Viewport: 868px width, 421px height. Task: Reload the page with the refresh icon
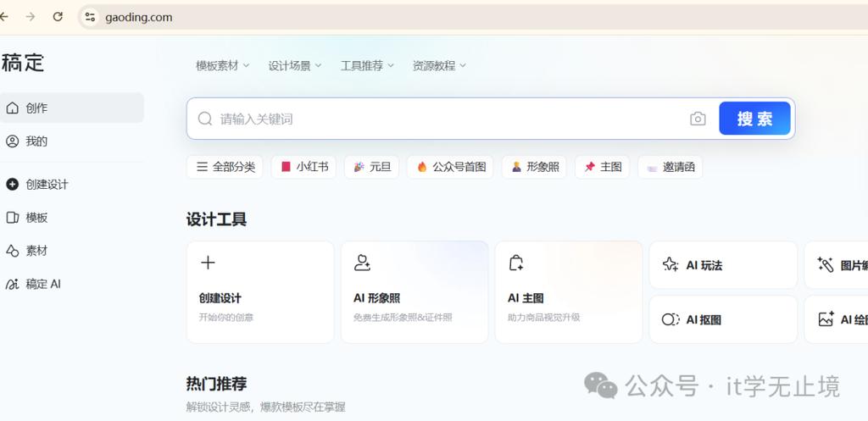coord(58,17)
